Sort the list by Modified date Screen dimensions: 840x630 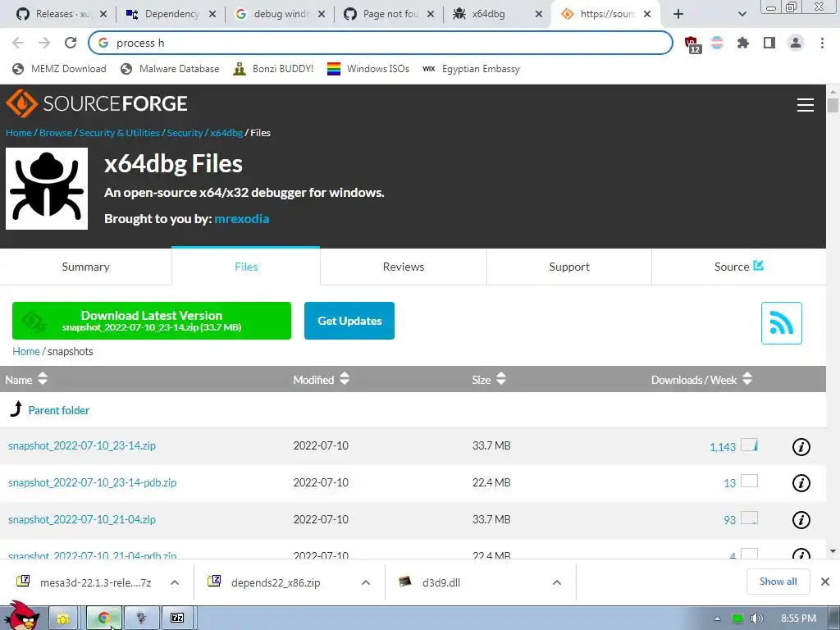coord(322,379)
